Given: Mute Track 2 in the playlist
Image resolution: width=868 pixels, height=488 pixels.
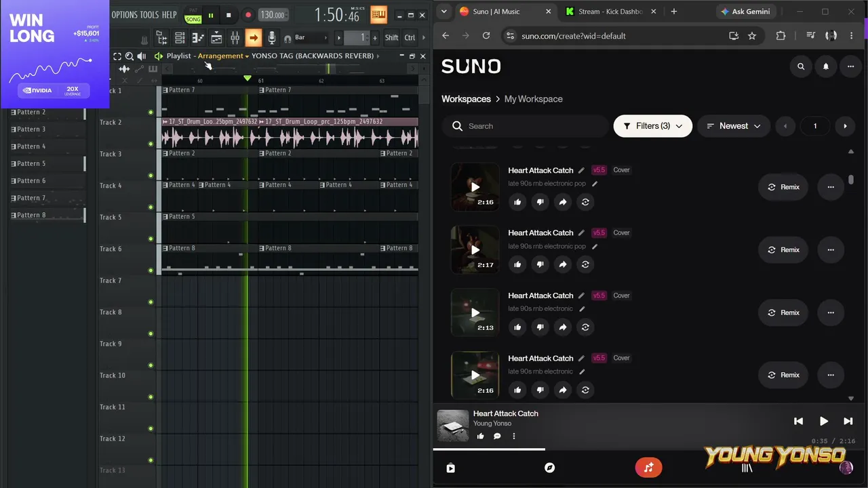Looking at the screenshot, I should 151,144.
